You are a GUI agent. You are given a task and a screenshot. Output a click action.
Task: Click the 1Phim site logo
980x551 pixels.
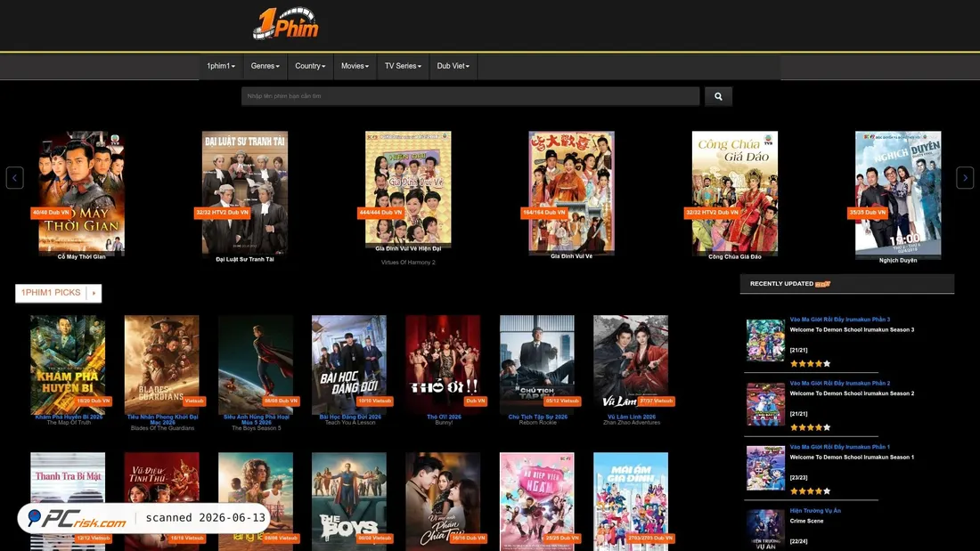286,24
